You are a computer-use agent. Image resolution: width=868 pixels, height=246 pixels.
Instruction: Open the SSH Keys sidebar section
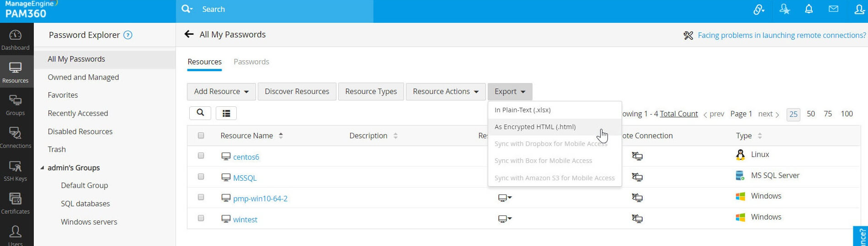click(x=15, y=171)
